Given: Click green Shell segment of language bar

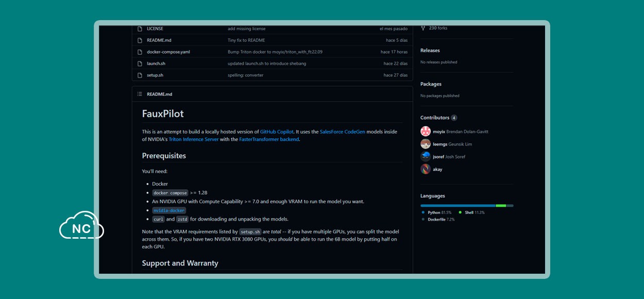Looking at the screenshot, I should [x=501, y=206].
